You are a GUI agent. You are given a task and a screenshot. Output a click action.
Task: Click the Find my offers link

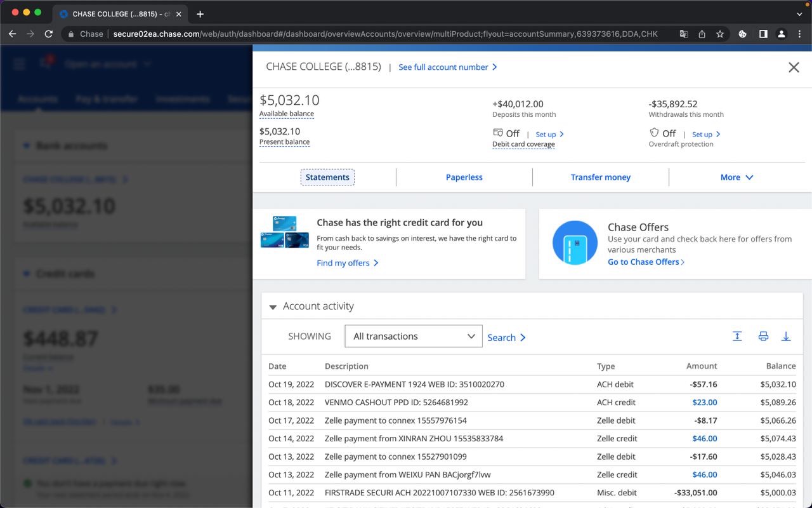[347, 263]
